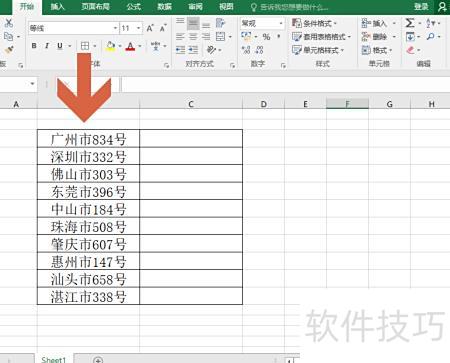Image resolution: width=450 pixels, height=363 pixels.
Task: Apply percent style
Action: coord(266,37)
